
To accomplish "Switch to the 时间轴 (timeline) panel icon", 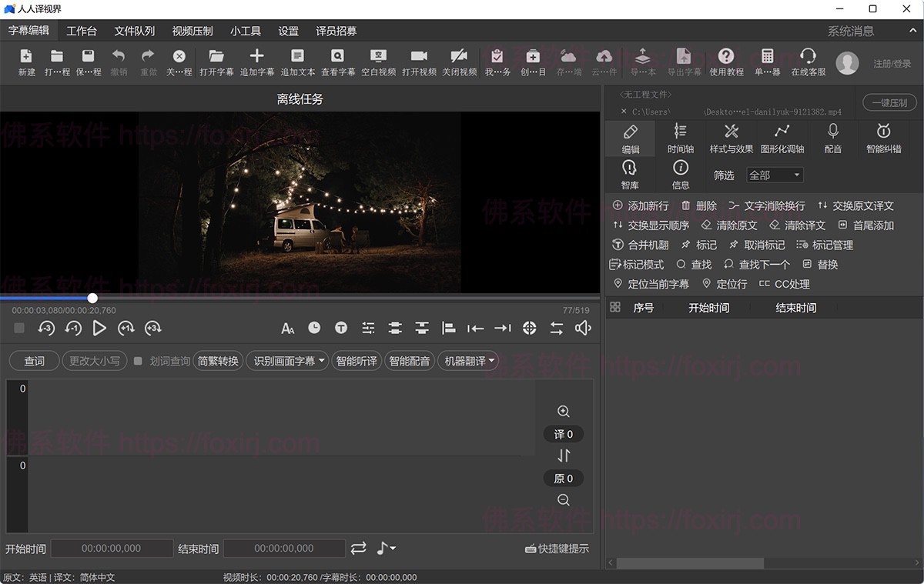I will coord(680,138).
